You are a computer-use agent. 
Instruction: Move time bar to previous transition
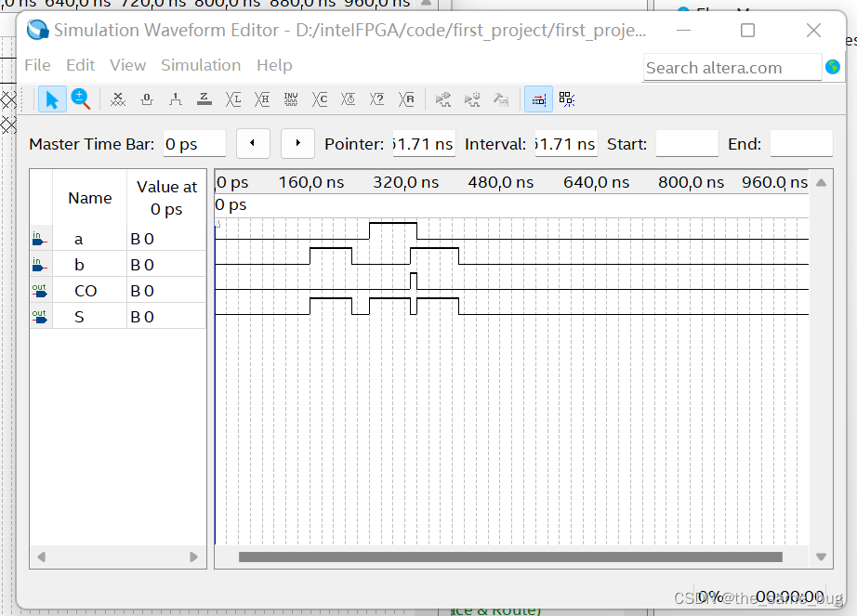(x=253, y=144)
